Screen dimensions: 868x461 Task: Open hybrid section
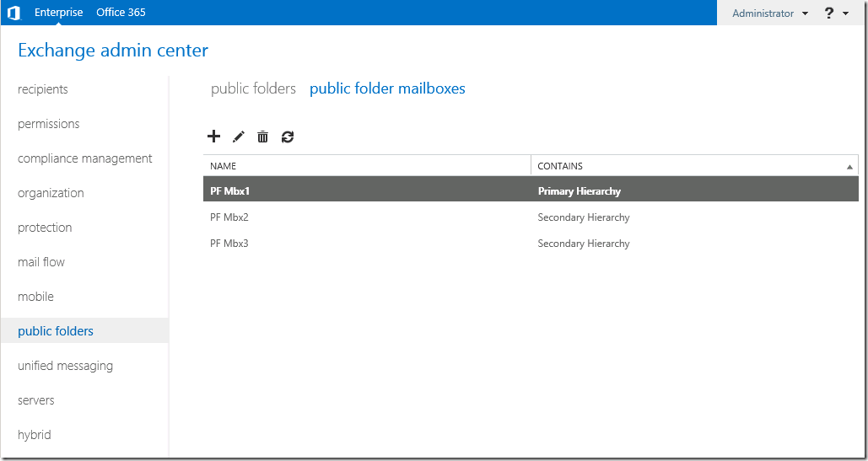35,435
